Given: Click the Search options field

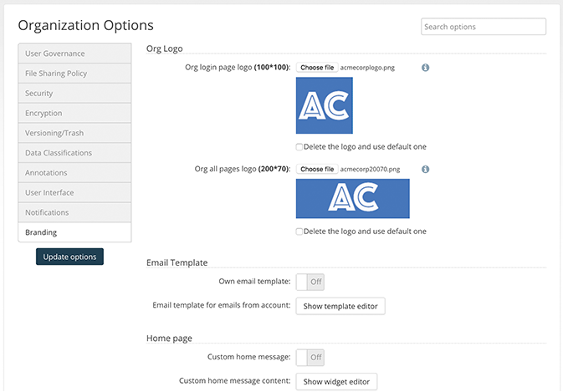Looking at the screenshot, I should [483, 27].
